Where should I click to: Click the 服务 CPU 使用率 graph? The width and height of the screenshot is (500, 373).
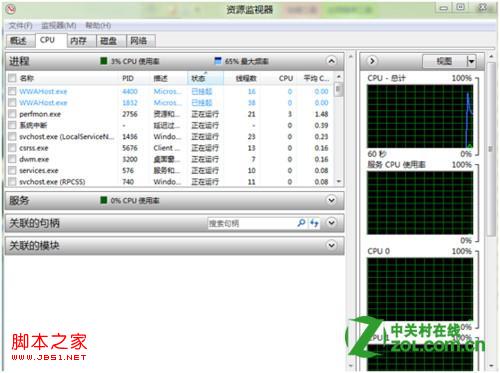(420, 203)
